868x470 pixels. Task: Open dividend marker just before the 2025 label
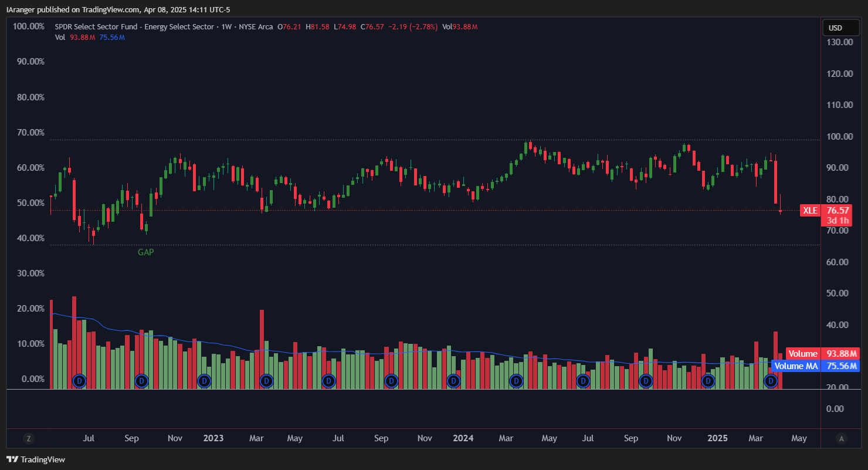(x=708, y=381)
